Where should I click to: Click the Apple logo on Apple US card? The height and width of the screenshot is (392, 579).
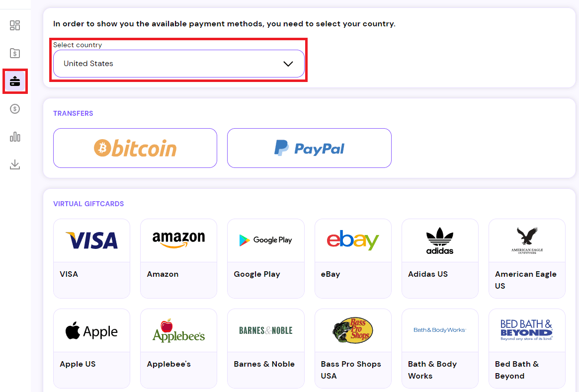(91, 330)
